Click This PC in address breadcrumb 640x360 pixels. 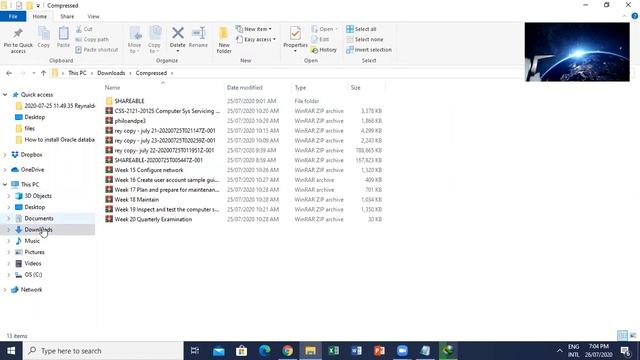(x=77, y=73)
